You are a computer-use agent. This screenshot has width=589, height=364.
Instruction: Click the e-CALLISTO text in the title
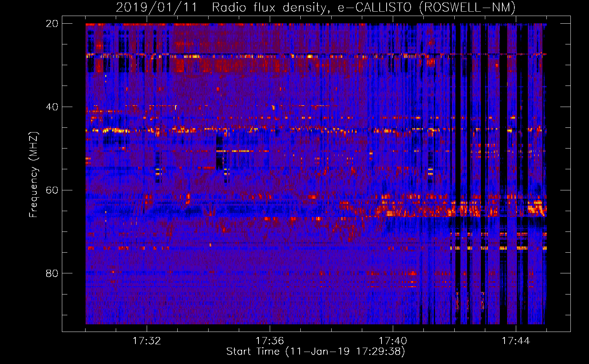pyautogui.click(x=375, y=7)
